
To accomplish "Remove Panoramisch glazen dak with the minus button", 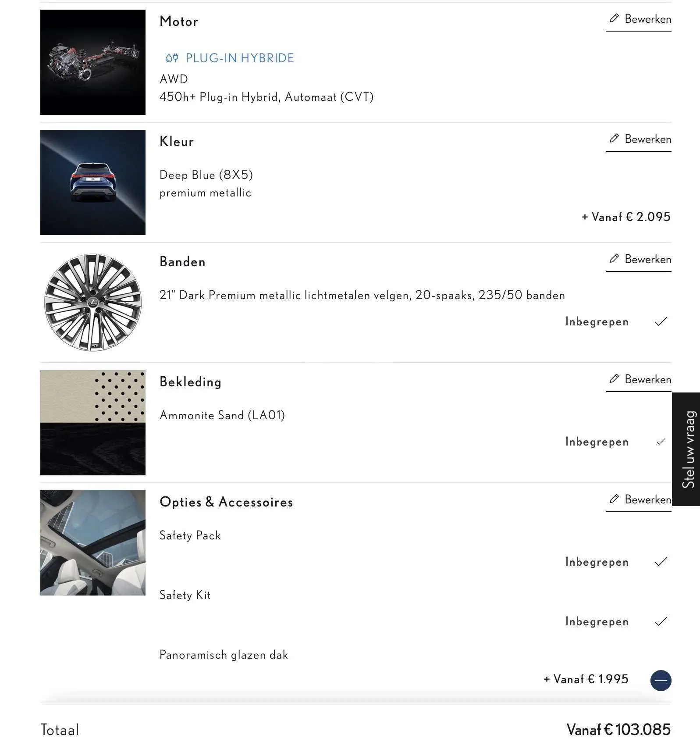I will tap(661, 680).
